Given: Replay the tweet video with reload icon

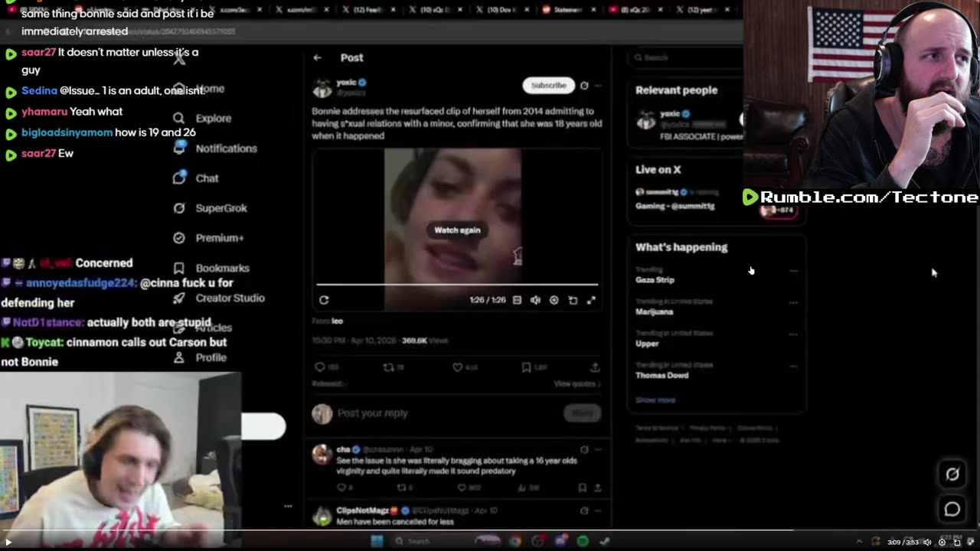Looking at the screenshot, I should 324,300.
